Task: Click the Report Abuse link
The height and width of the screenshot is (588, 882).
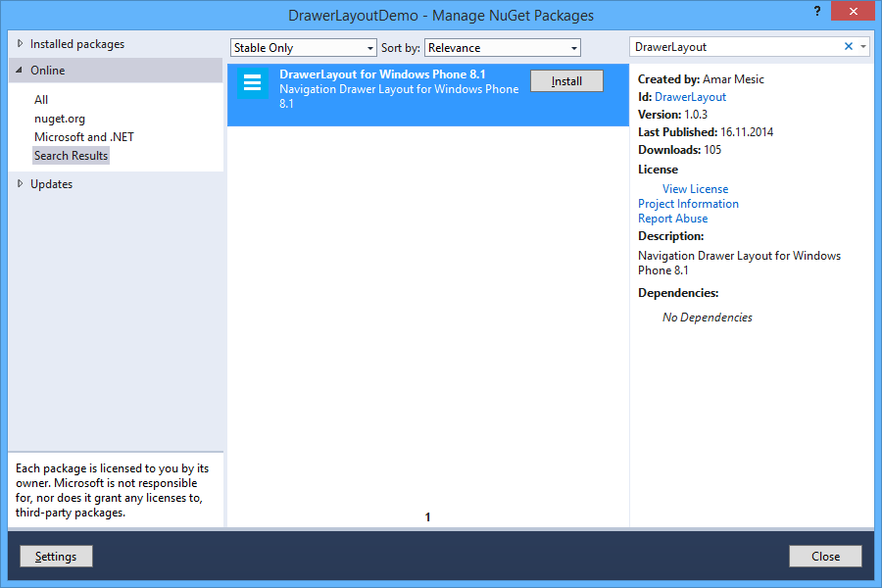Action: pyautogui.click(x=672, y=219)
